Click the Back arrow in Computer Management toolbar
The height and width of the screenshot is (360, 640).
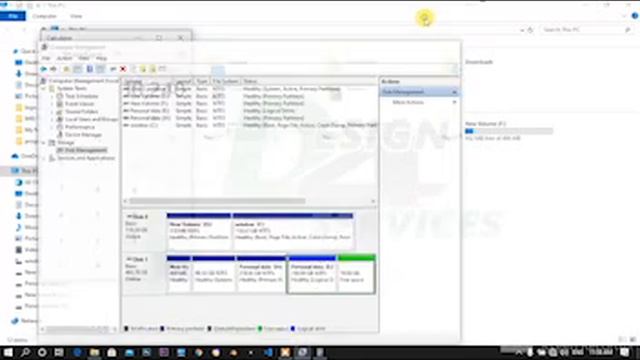44,69
